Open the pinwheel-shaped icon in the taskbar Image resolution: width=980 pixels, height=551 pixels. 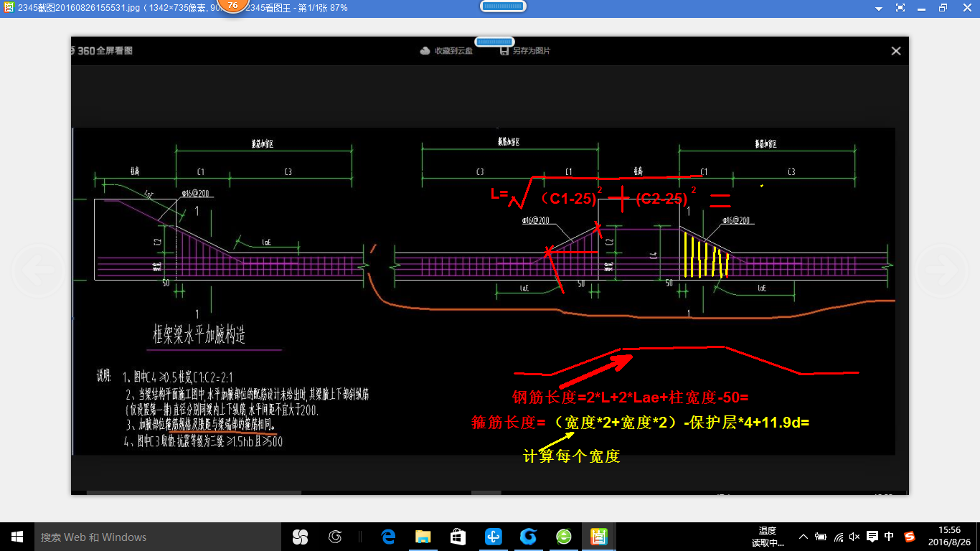click(x=300, y=537)
